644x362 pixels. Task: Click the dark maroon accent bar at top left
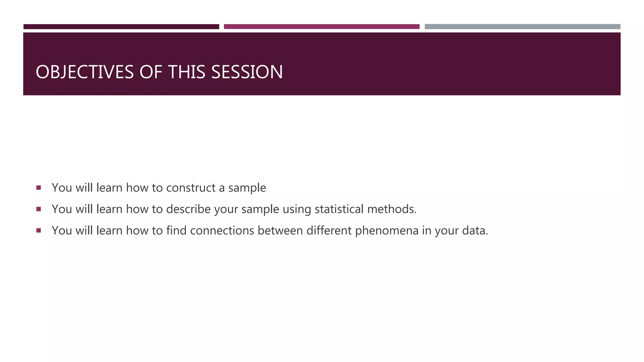coord(121,27)
